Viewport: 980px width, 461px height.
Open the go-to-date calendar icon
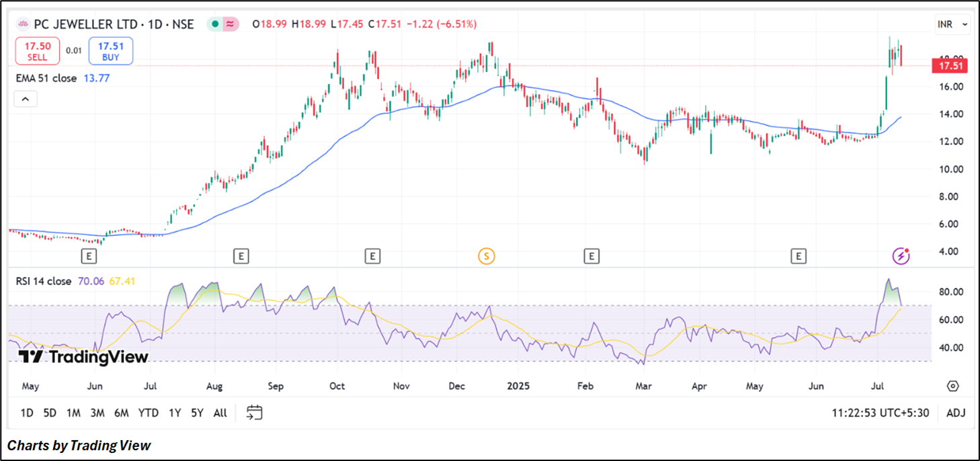(x=254, y=413)
